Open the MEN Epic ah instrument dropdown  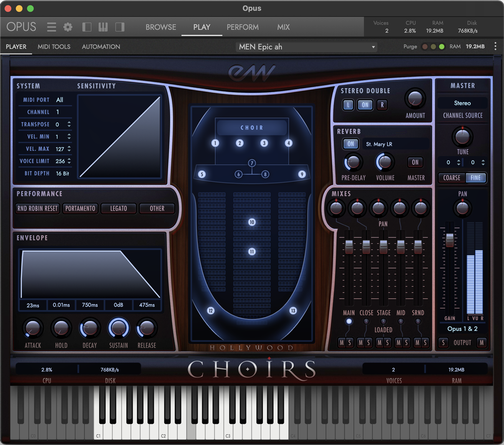pos(307,47)
